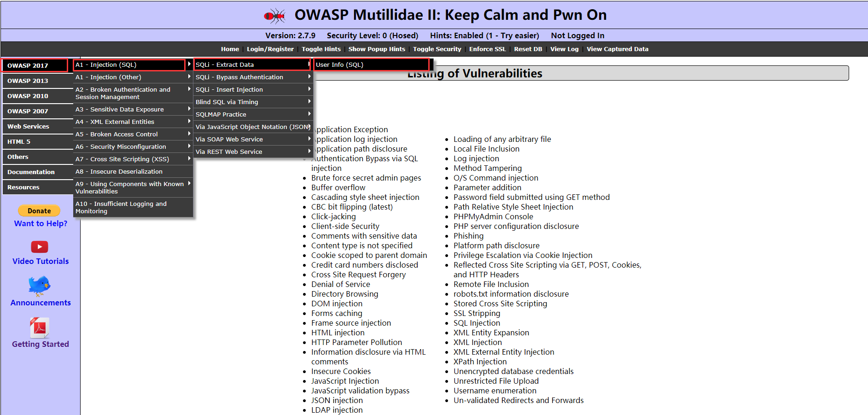Open View Captured Data

coord(618,49)
